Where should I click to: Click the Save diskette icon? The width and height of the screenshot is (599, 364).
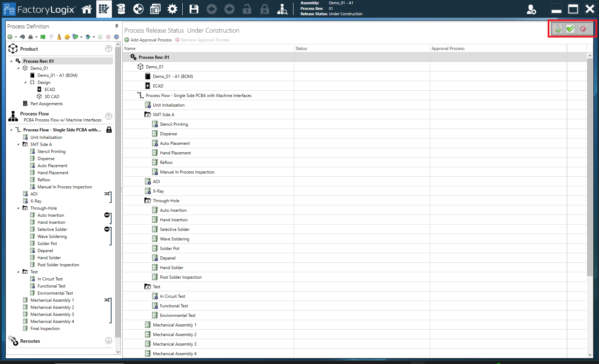pyautogui.click(x=194, y=9)
